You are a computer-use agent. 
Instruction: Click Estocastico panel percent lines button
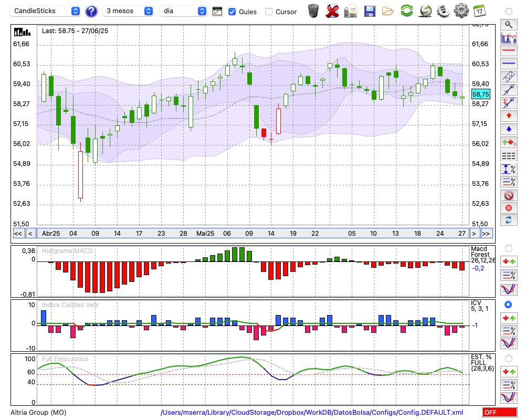(509, 384)
